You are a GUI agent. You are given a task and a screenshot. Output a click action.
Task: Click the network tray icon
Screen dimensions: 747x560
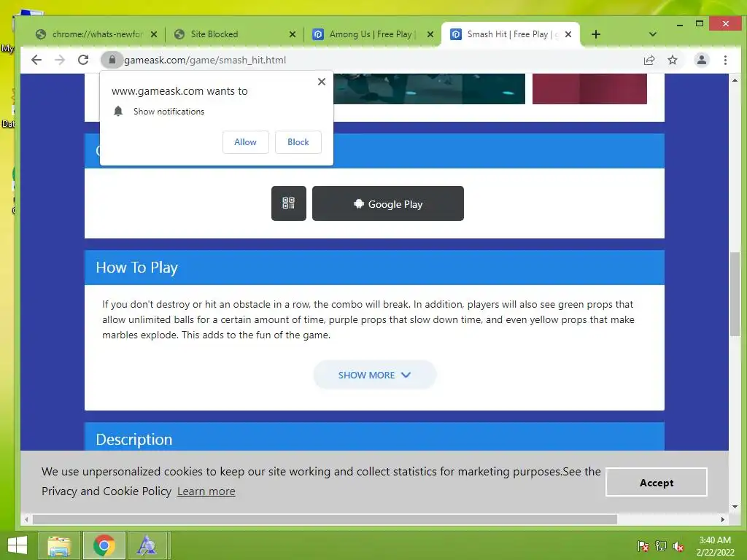[661, 546]
